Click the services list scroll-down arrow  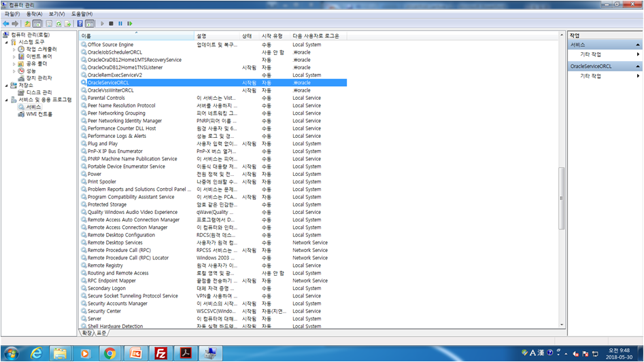(x=562, y=325)
